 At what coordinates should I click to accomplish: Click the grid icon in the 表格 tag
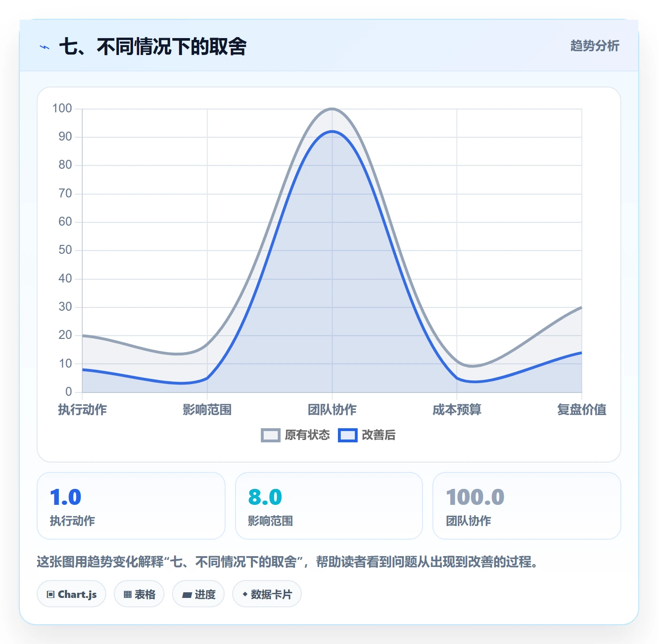tap(127, 595)
